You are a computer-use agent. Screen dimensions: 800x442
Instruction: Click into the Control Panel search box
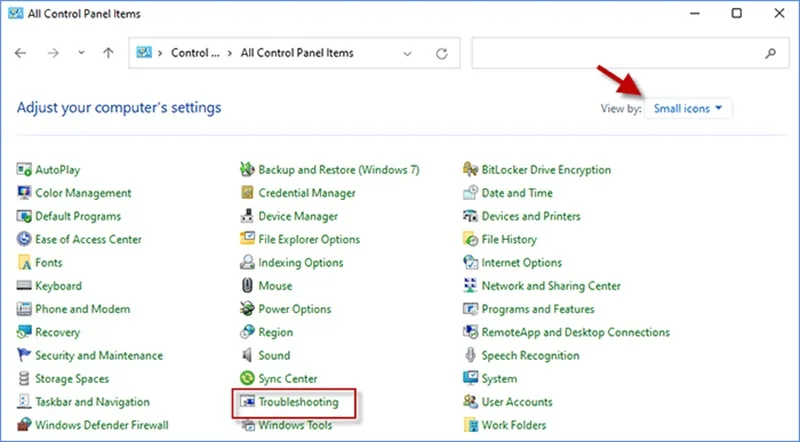pyautogui.click(x=631, y=53)
